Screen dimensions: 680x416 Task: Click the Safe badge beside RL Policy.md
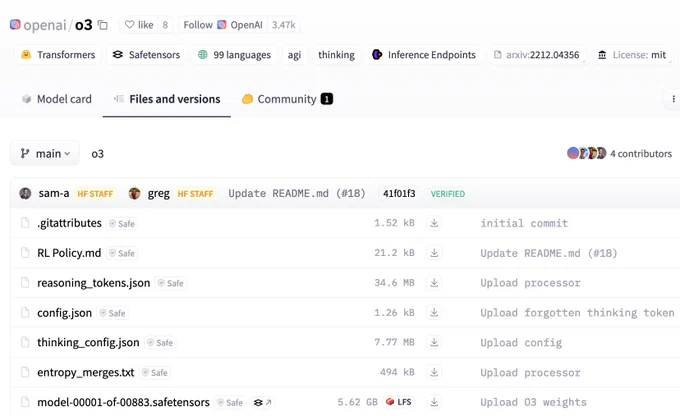pos(122,253)
